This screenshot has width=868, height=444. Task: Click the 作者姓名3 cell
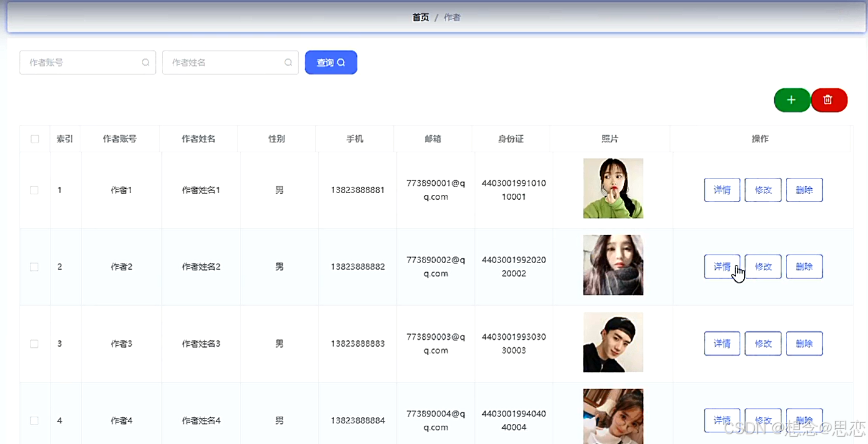(x=201, y=344)
